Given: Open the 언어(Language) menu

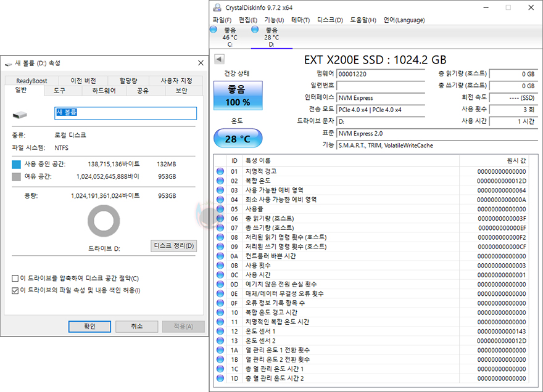Looking at the screenshot, I should (404, 20).
